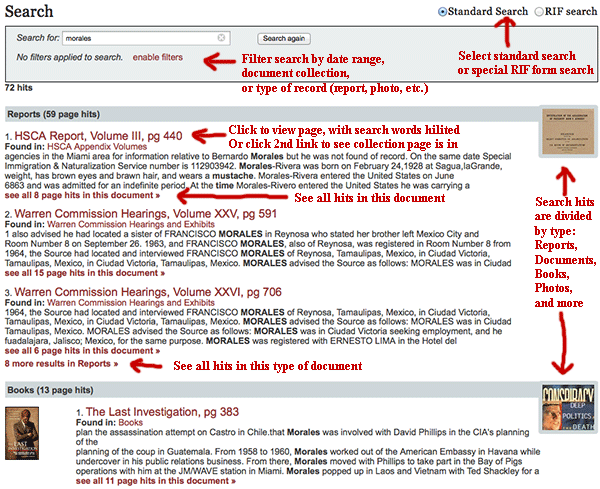Image resolution: width=600 pixels, height=489 pixels.
Task: Open the HSCA Appendix Volumes collection link
Action: point(97,147)
